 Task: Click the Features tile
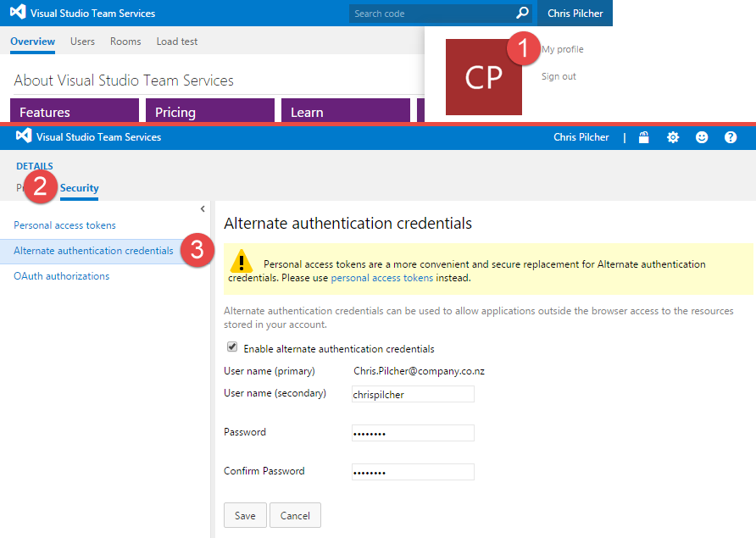click(75, 110)
